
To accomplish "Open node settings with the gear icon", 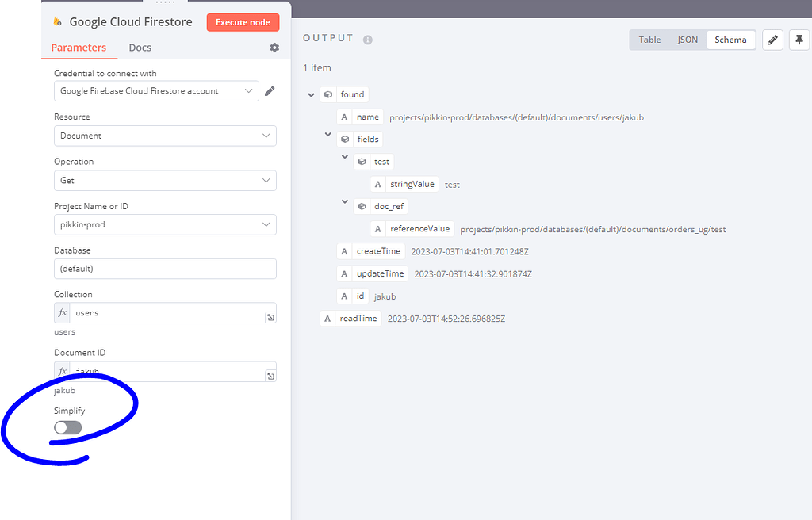I will (x=274, y=48).
